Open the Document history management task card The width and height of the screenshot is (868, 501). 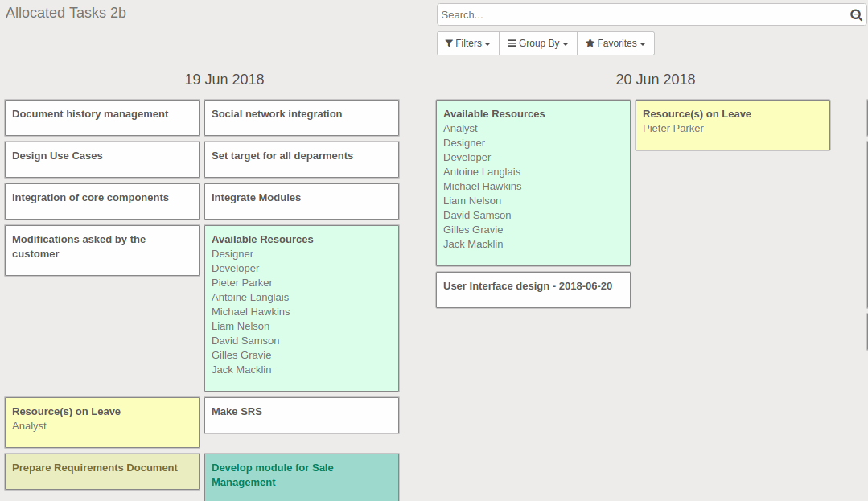pyautogui.click(x=101, y=117)
